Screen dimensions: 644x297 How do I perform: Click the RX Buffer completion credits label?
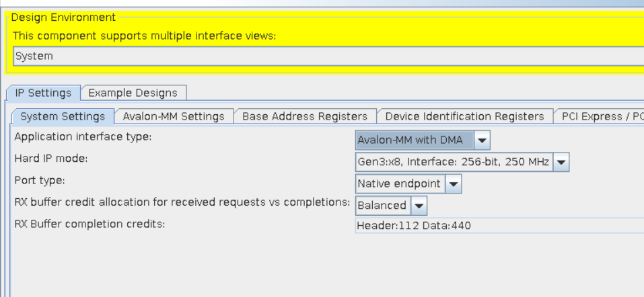(x=90, y=224)
